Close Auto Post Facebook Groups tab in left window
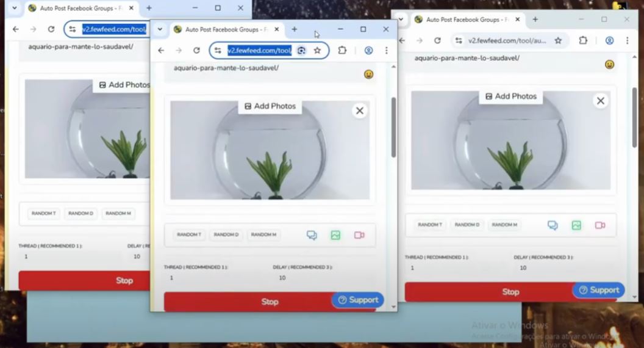 131,8
